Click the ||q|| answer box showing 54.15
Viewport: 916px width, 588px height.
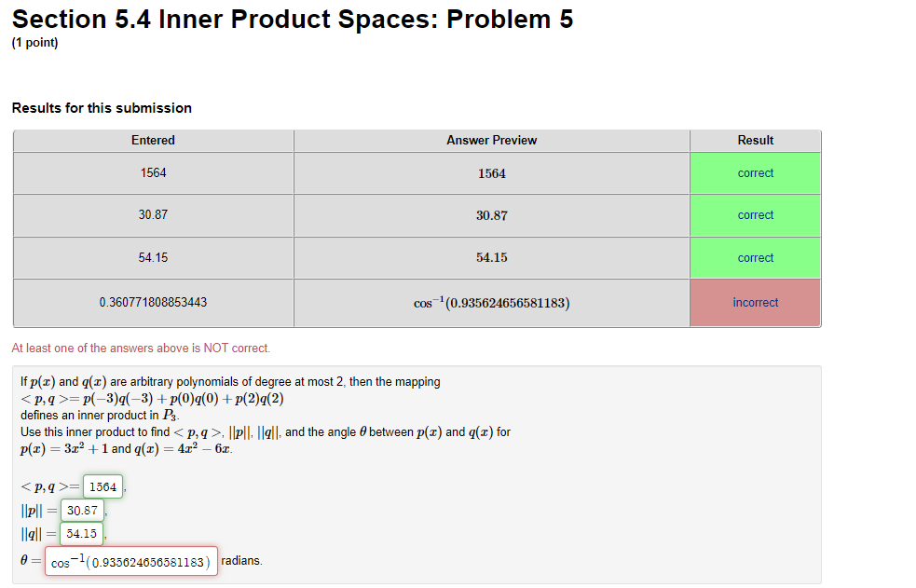[81, 533]
